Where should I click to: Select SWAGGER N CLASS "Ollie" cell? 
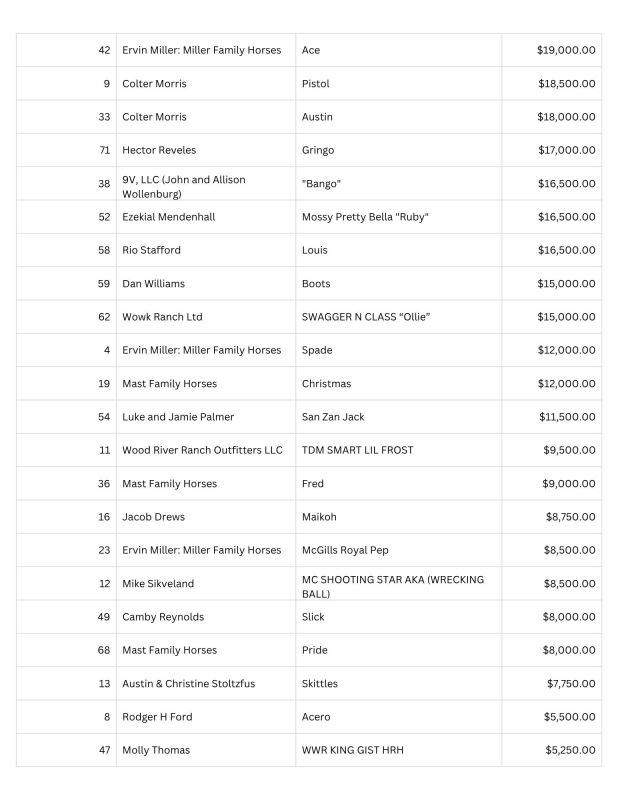(398, 317)
